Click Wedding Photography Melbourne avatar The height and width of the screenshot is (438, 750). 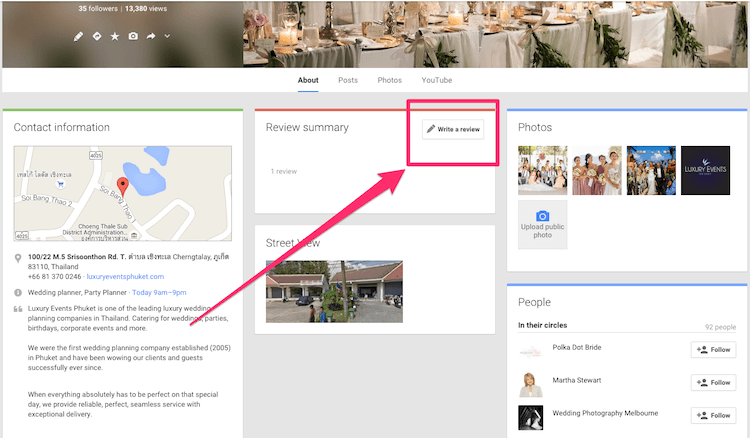click(530, 417)
